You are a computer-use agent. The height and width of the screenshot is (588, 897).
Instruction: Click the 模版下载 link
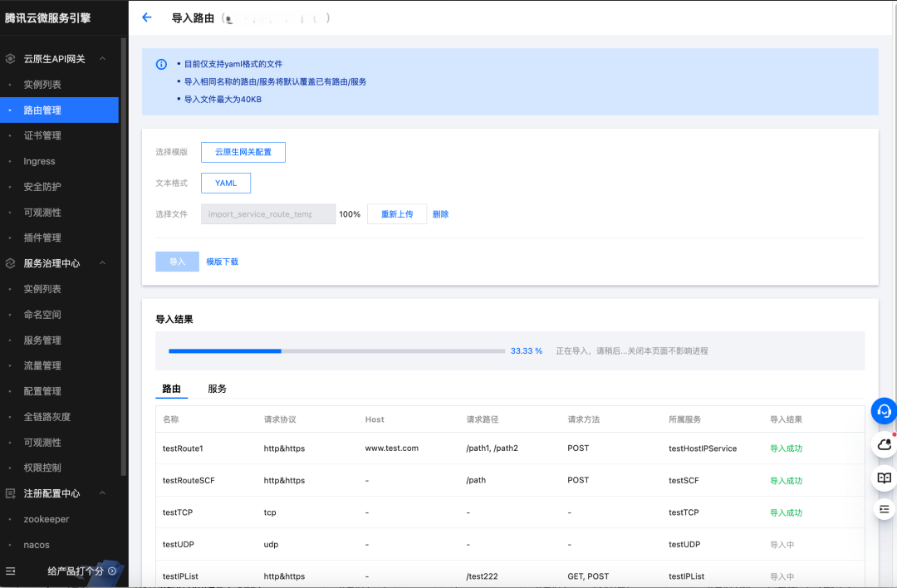click(x=223, y=262)
